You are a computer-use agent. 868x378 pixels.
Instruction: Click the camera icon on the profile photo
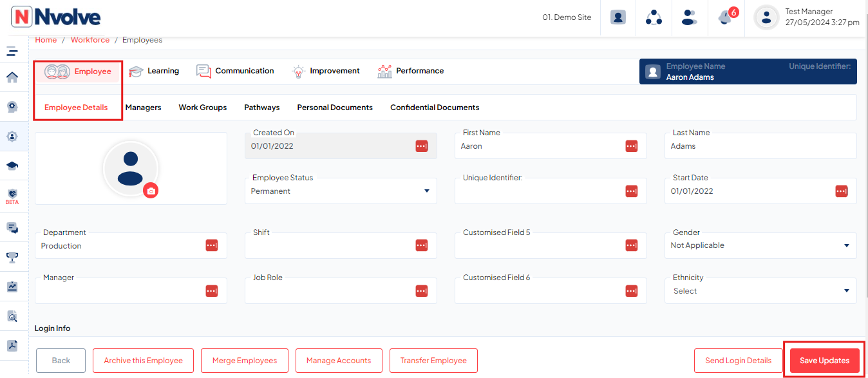coord(151,190)
